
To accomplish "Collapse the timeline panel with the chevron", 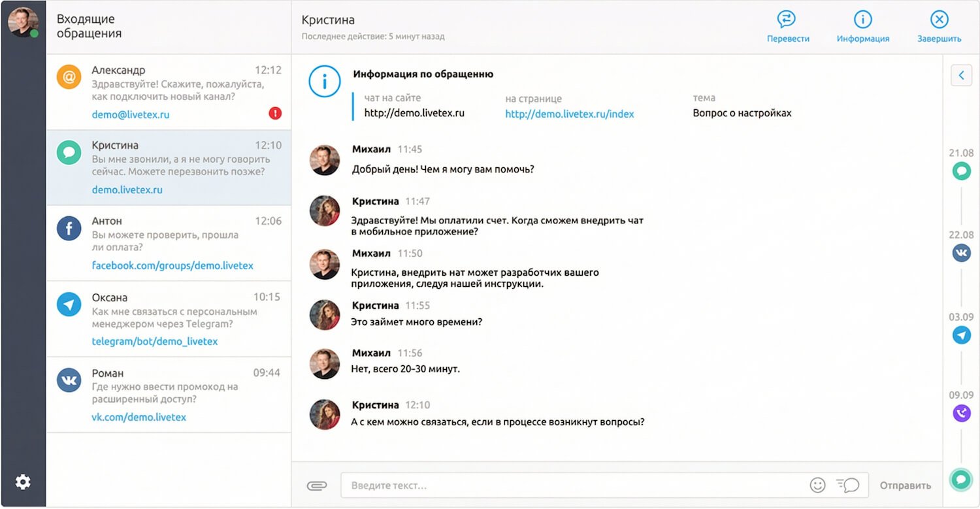I will pos(961,76).
